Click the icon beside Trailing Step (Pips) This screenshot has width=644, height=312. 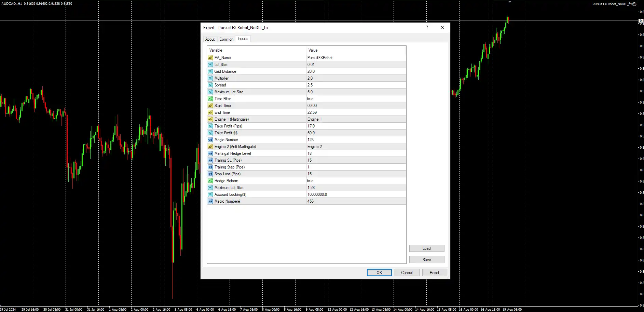tap(210, 167)
